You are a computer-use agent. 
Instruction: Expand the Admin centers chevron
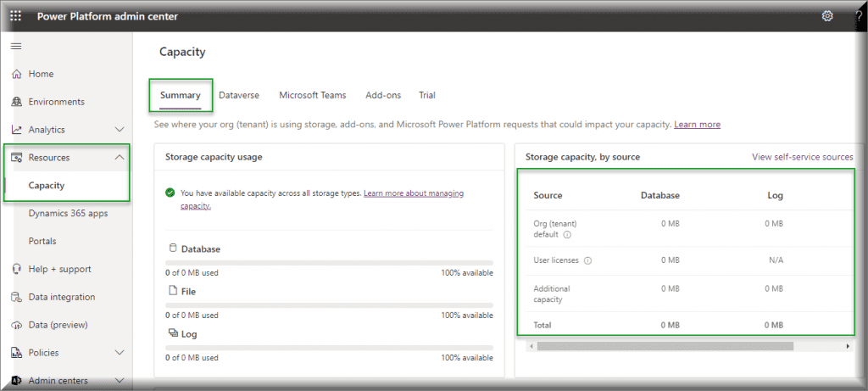tap(119, 381)
